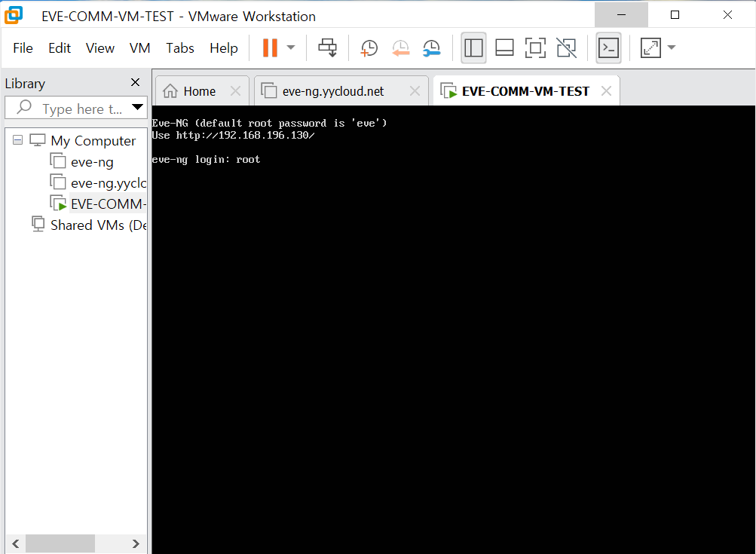This screenshot has width=756, height=554.
Task: Select eve-ng VM in library
Action: [x=92, y=162]
